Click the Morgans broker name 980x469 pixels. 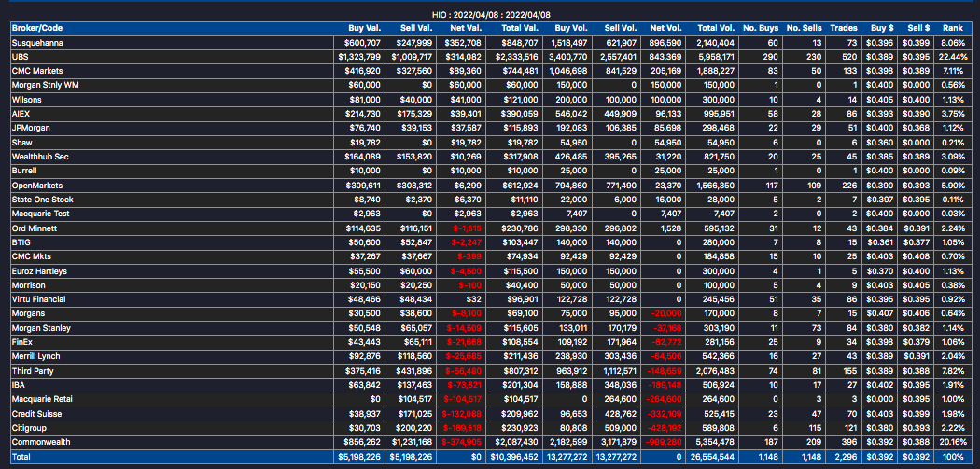tap(28, 313)
